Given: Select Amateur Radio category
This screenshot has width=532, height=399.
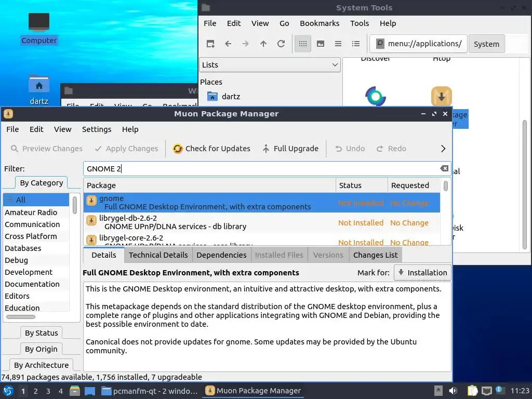Looking at the screenshot, I should point(36,212).
